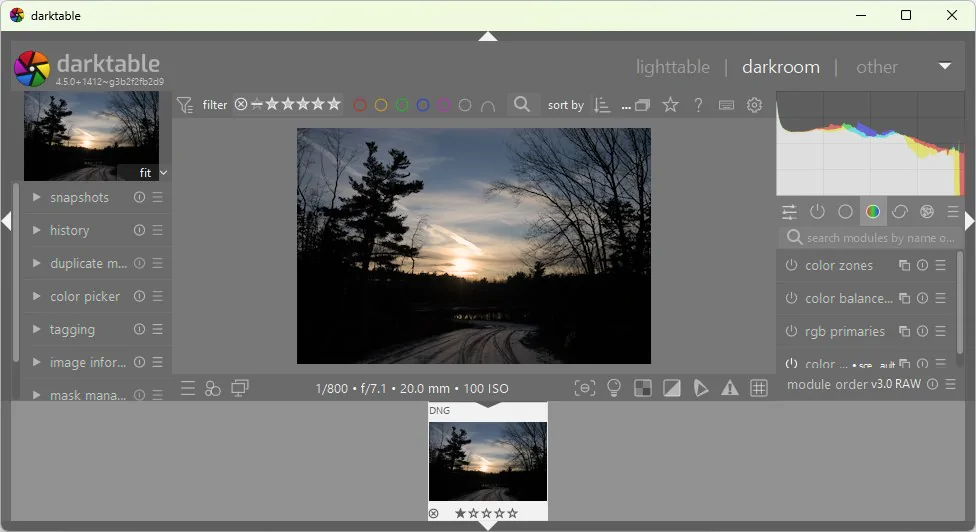Show effect modules group tab

(927, 212)
